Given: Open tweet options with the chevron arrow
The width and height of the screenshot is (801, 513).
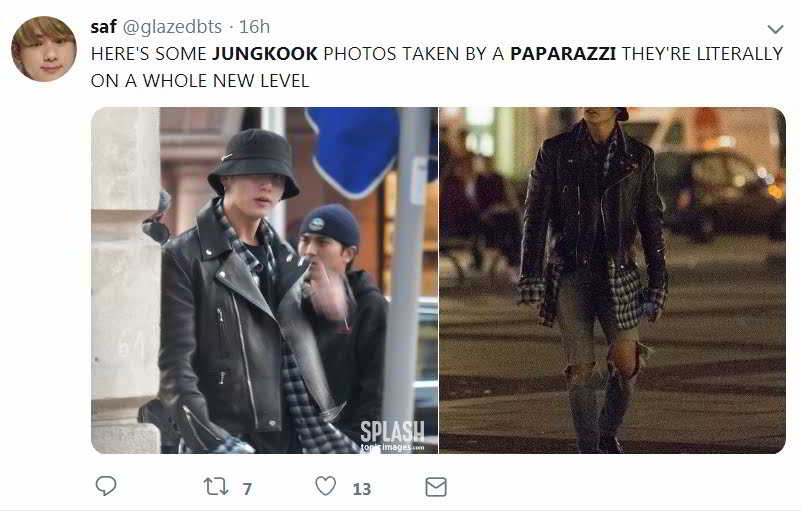Looking at the screenshot, I should tap(775, 29).
